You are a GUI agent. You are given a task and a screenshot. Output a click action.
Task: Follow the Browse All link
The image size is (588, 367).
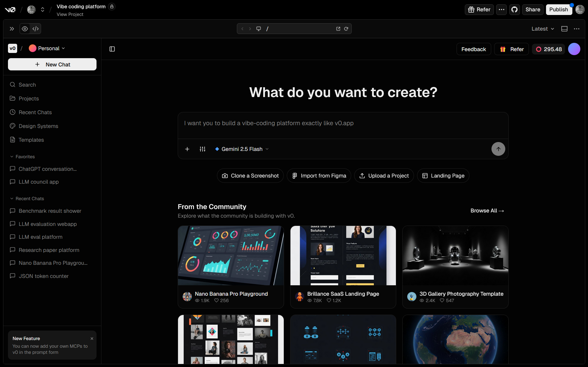[x=487, y=211]
